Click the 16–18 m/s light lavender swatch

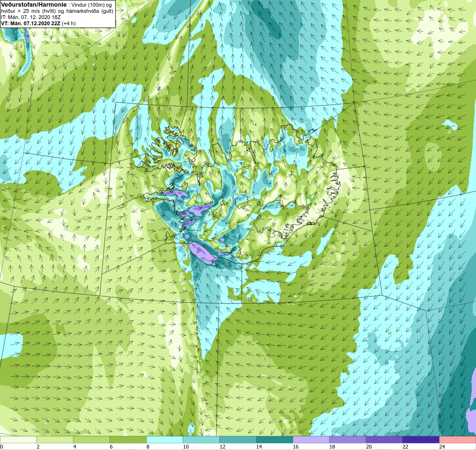point(311,440)
